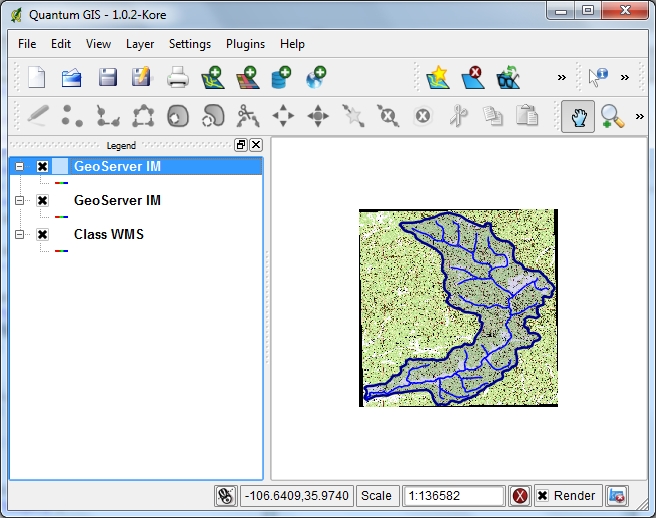This screenshot has height=518, width=656.
Task: Select the Capture Line tool
Action: click(x=108, y=115)
